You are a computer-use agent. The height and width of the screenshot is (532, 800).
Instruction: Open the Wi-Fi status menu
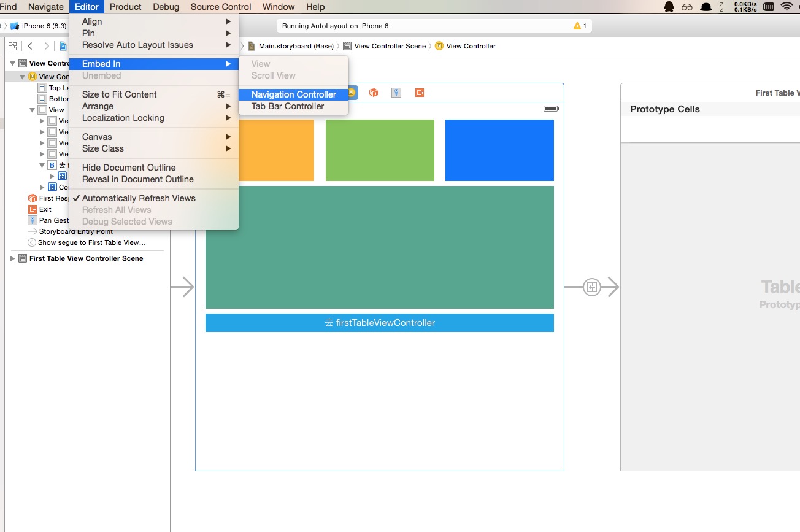787,7
